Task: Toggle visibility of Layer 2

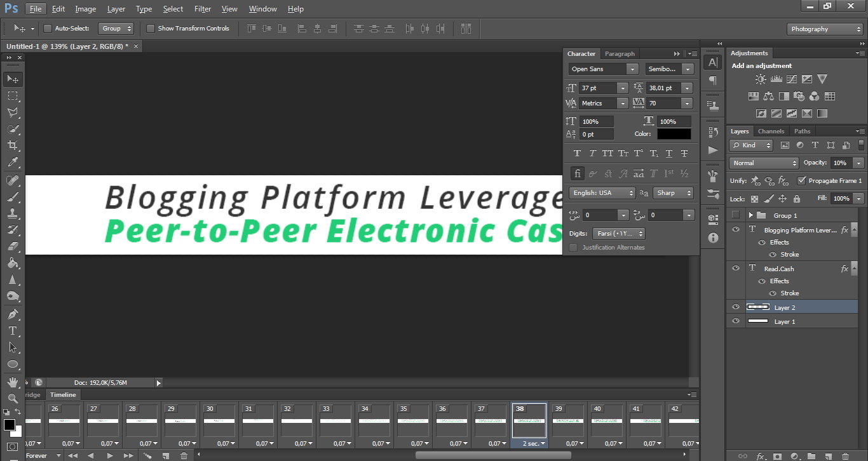Action: pyautogui.click(x=736, y=307)
